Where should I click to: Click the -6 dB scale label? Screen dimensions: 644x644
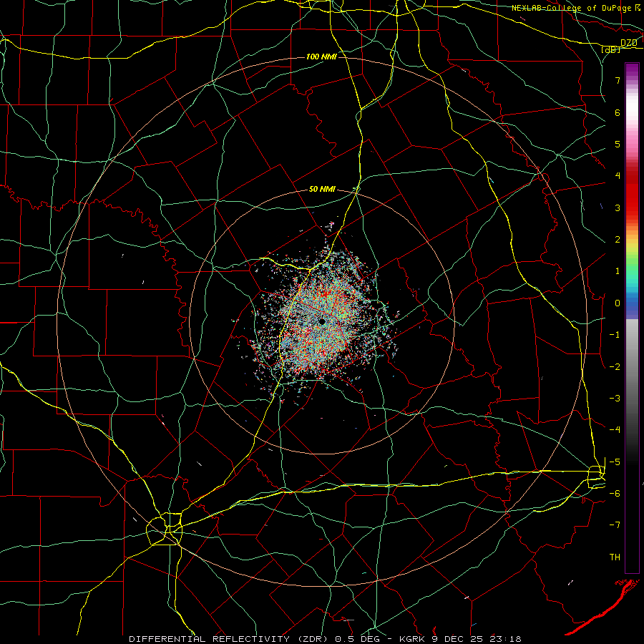[615, 493]
